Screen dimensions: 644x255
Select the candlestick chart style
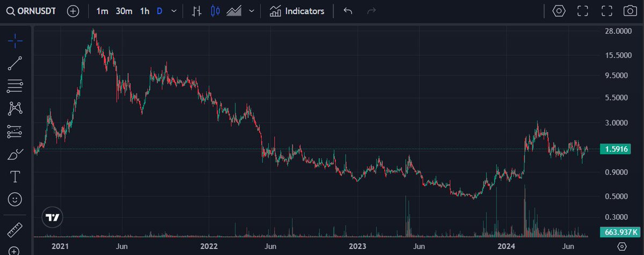pos(215,11)
